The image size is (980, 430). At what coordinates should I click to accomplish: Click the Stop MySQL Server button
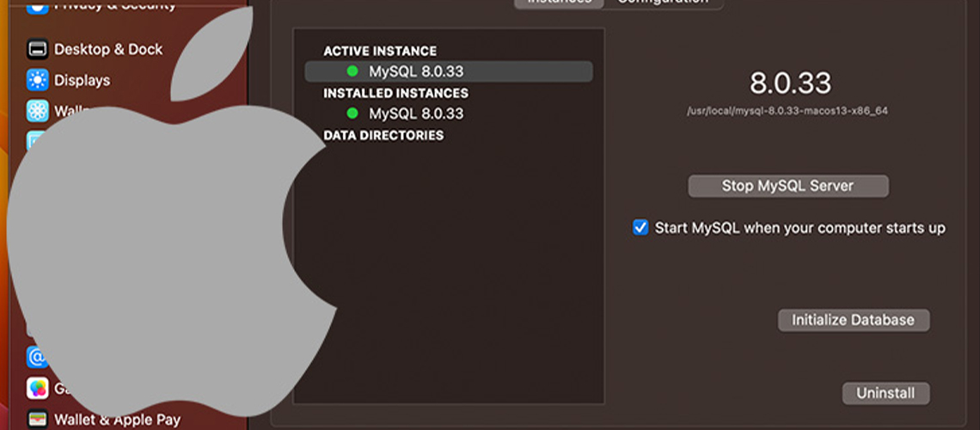tap(788, 186)
